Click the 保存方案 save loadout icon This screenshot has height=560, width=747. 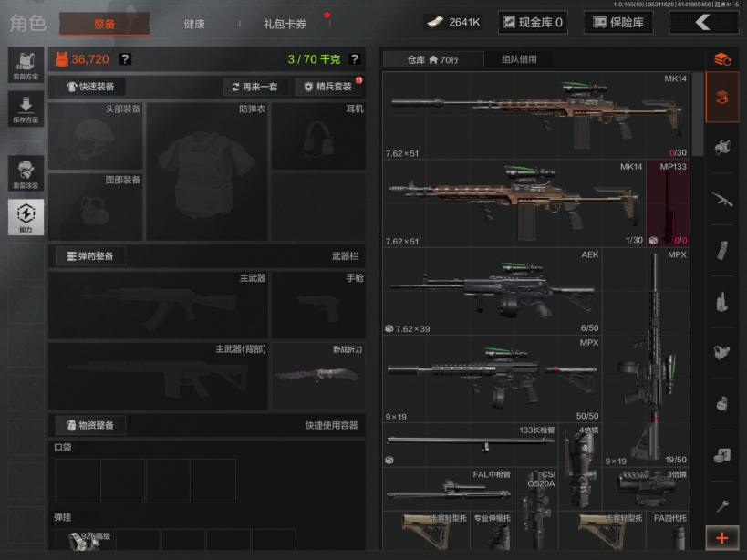[26, 109]
